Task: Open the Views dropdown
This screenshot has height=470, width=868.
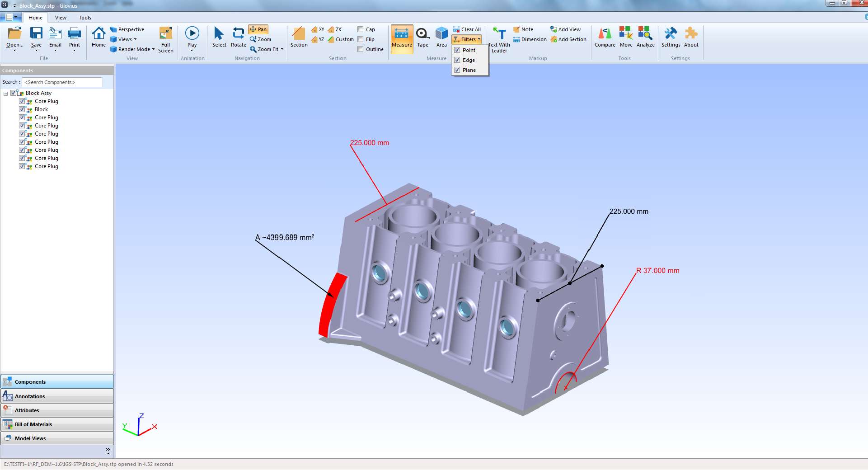Action: tap(123, 39)
